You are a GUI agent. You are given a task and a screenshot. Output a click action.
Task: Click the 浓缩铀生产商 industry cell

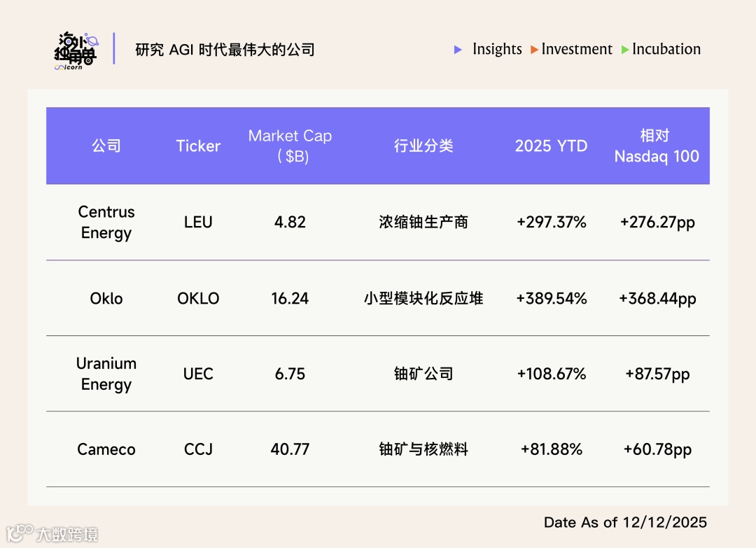(x=423, y=222)
